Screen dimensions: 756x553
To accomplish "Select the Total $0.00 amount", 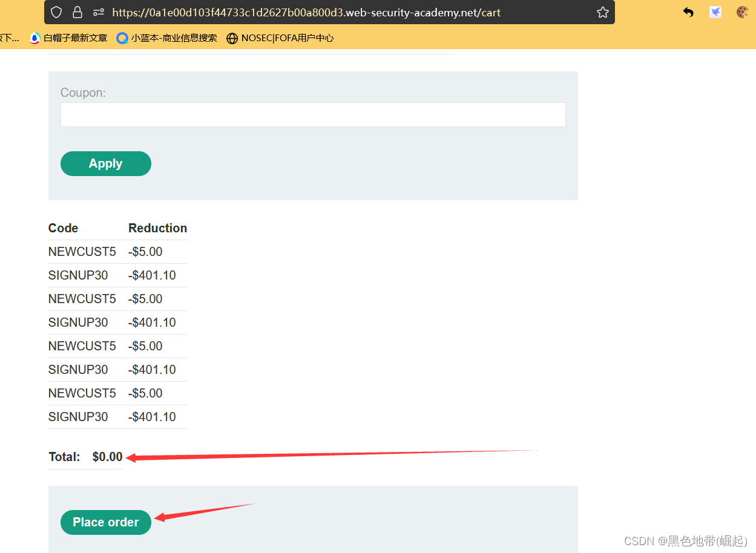I will pyautogui.click(x=107, y=457).
